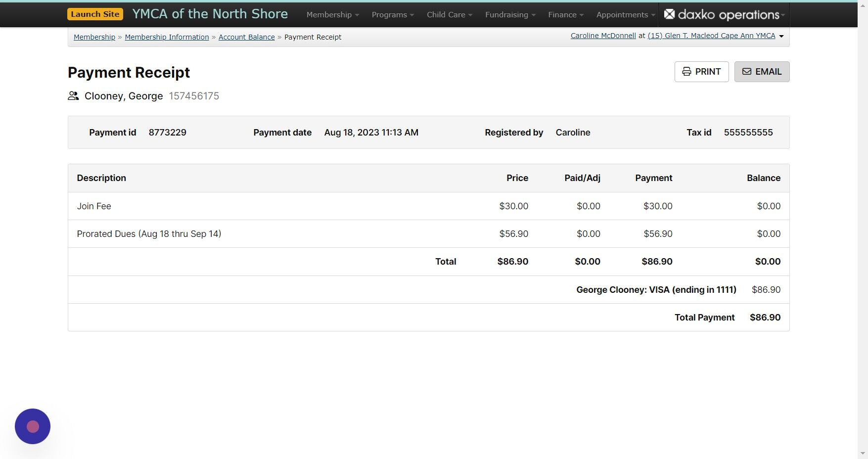868x459 pixels.
Task: Click the envelope icon on EMAIL button
Action: [747, 71]
